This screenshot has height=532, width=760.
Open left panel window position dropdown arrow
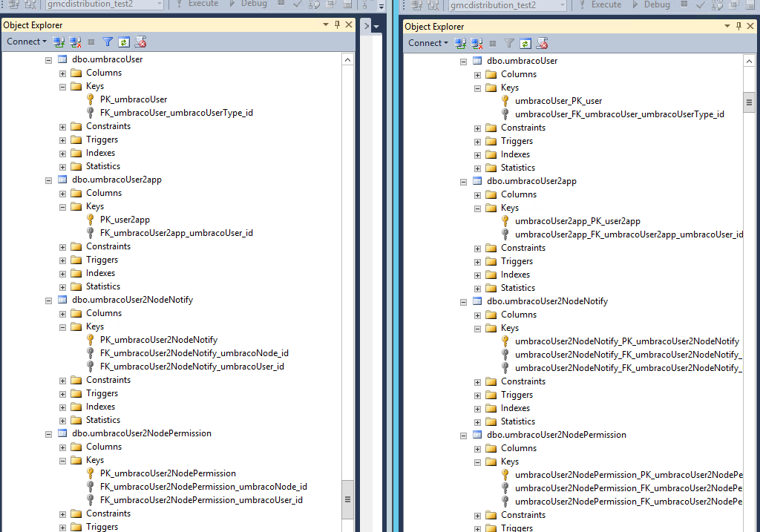326,24
